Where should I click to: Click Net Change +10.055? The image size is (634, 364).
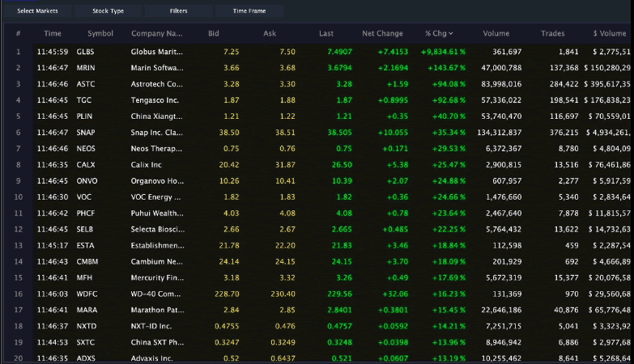393,133
